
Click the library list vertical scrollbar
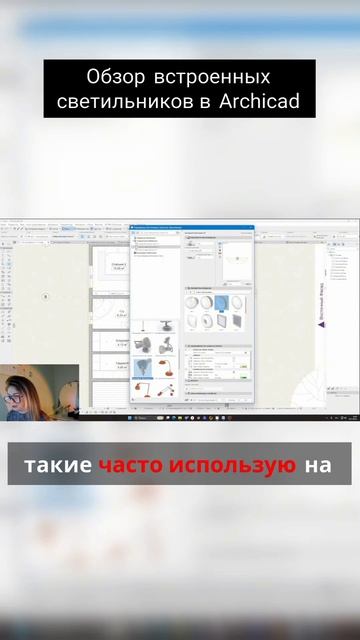(x=178, y=359)
